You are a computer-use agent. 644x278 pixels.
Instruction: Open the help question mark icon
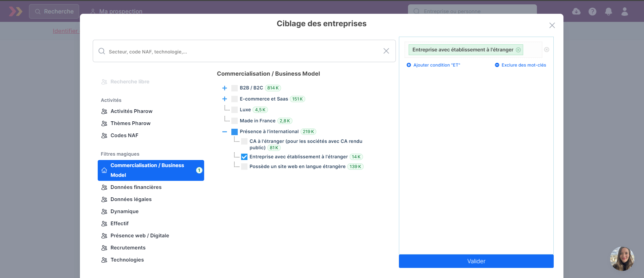click(x=592, y=11)
